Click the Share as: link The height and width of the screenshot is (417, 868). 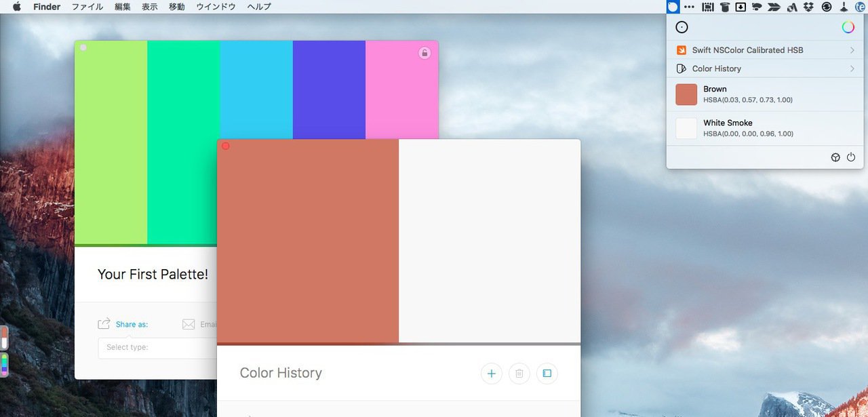click(x=132, y=325)
